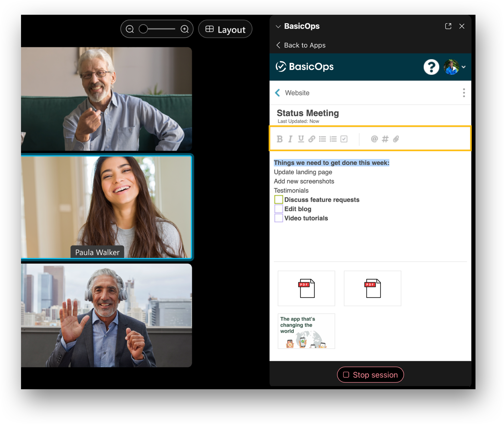
Task: Insert a hyperlink using the link icon
Action: pos(312,139)
